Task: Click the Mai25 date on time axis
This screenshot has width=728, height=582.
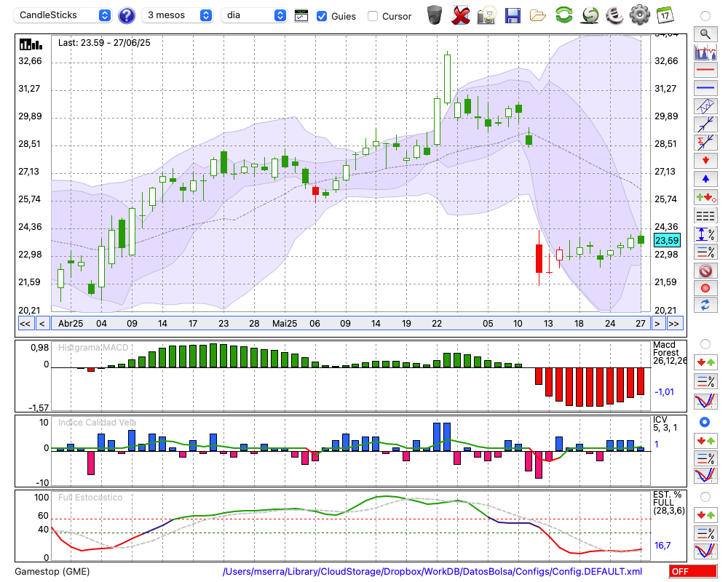Action: (x=284, y=324)
